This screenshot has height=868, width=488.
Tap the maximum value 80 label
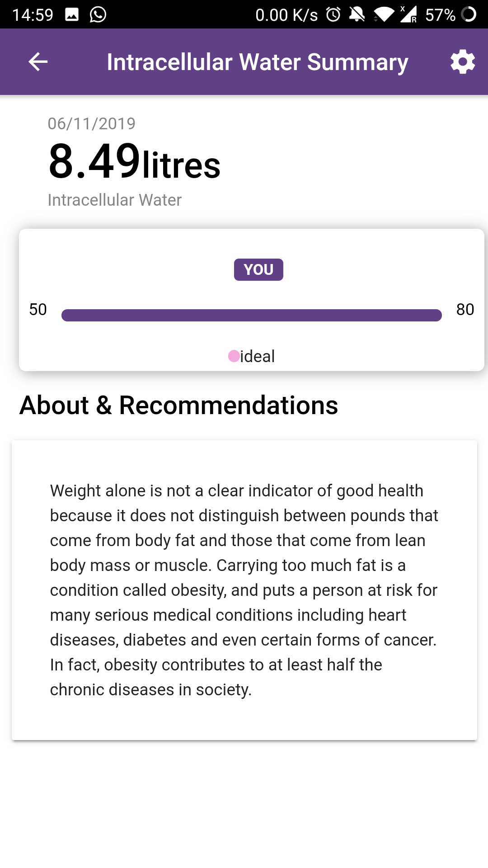[x=465, y=310]
